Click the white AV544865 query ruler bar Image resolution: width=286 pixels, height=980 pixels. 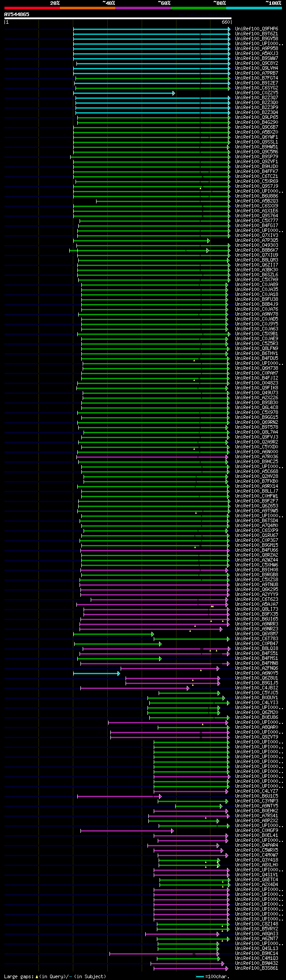pyautogui.click(x=118, y=18)
